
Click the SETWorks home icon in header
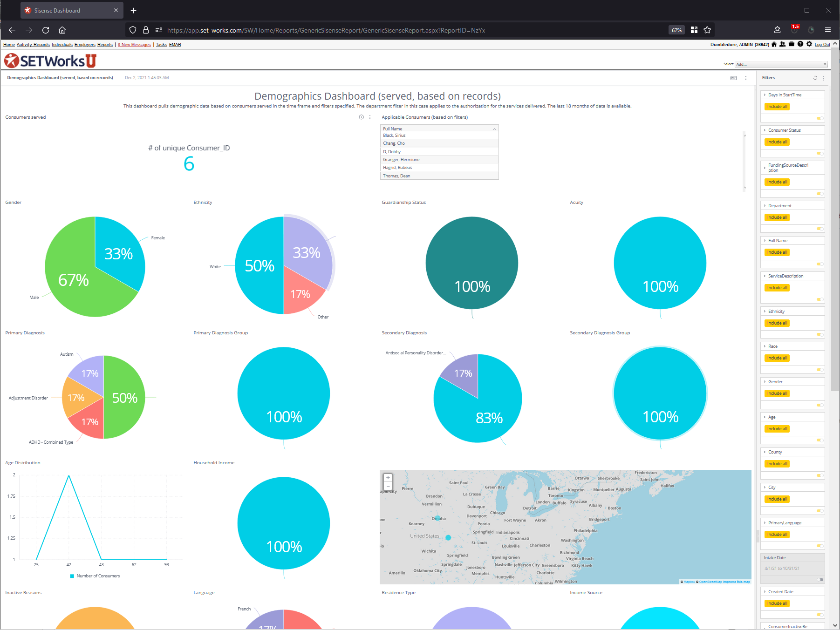pos(774,44)
